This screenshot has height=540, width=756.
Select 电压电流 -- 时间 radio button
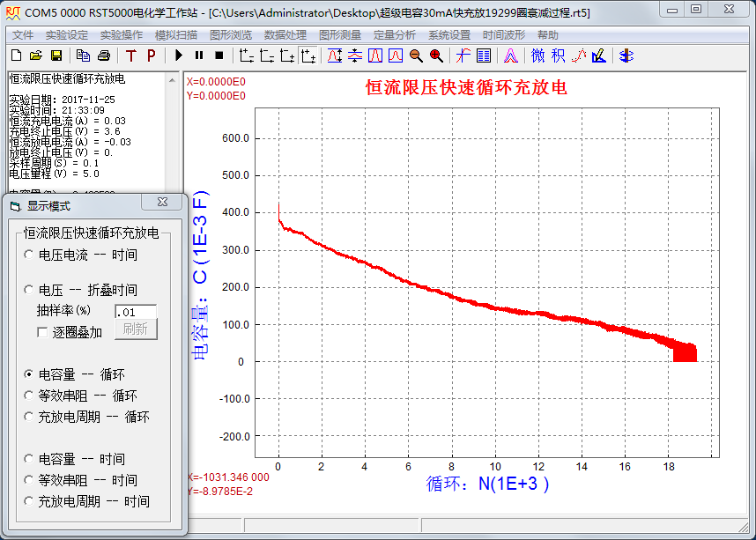tap(30, 255)
